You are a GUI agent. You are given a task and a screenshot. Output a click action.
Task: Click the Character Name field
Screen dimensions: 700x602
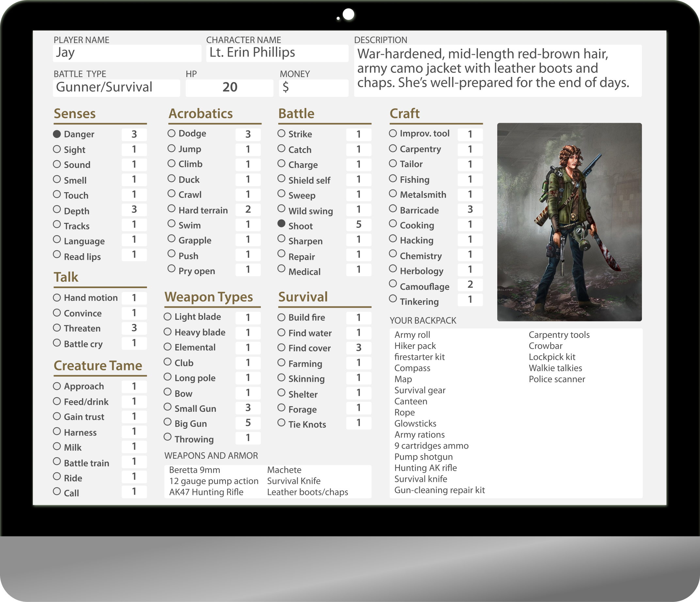277,53
